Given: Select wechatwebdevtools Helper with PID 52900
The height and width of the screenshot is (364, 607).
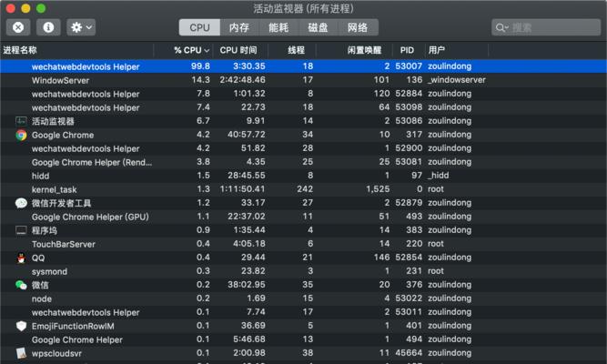Looking at the screenshot, I should pyautogui.click(x=304, y=148).
